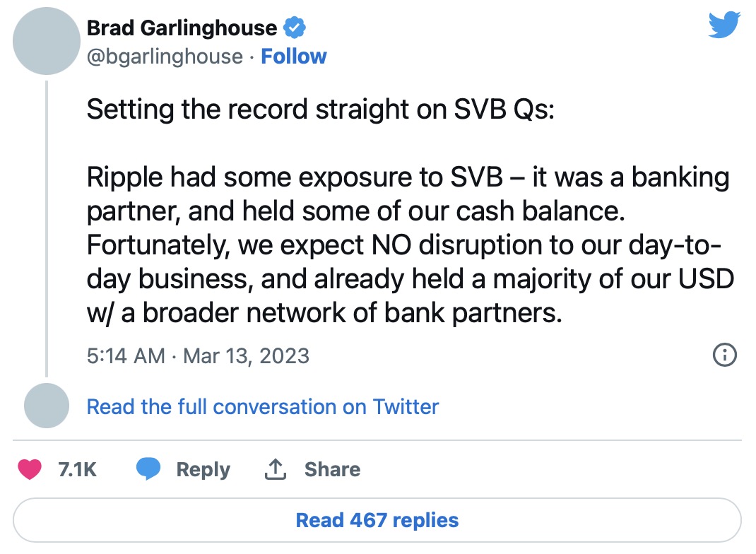Open the tweet info circle icon
This screenshot has height=554, width=756.
pyautogui.click(x=725, y=355)
